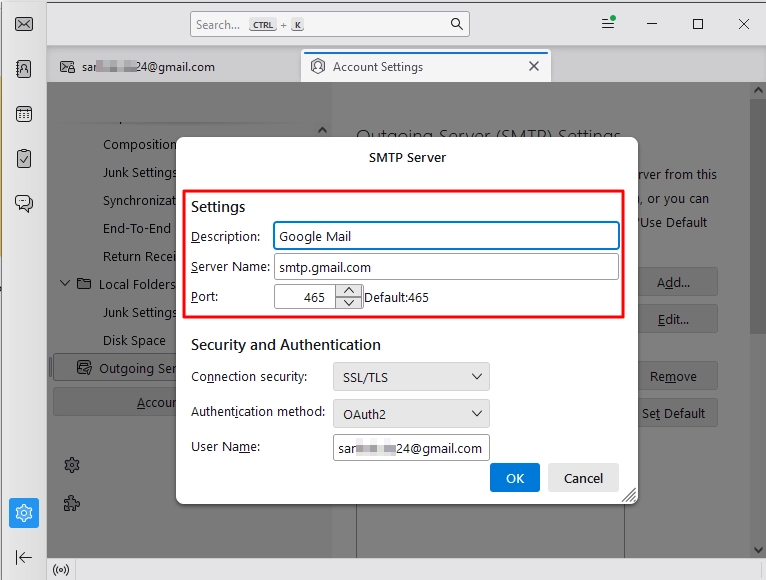Image resolution: width=766 pixels, height=580 pixels.
Task: Select End-To-End Encryption tree item
Action: pyautogui.click(x=139, y=228)
